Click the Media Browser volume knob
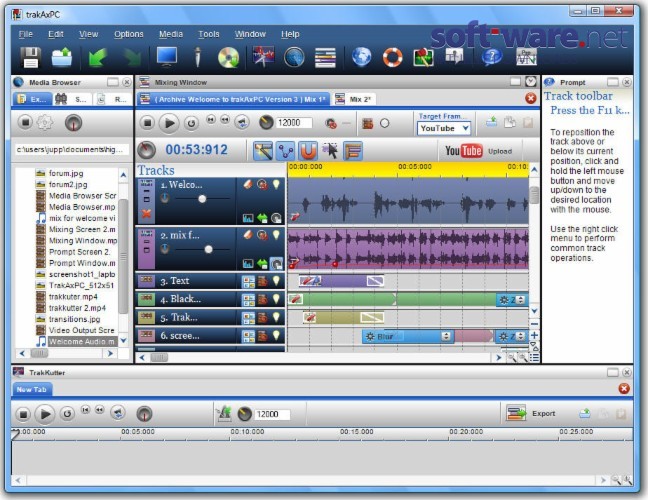 [x=74, y=123]
